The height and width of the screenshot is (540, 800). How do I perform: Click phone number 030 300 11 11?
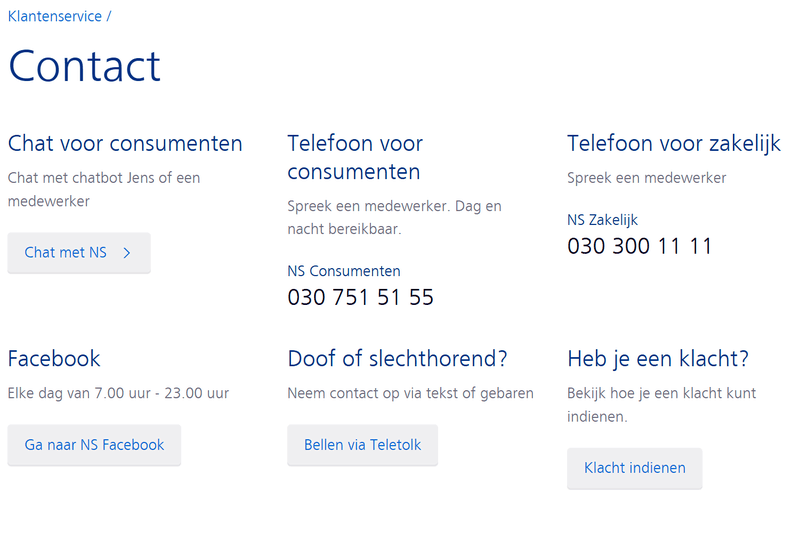point(639,246)
